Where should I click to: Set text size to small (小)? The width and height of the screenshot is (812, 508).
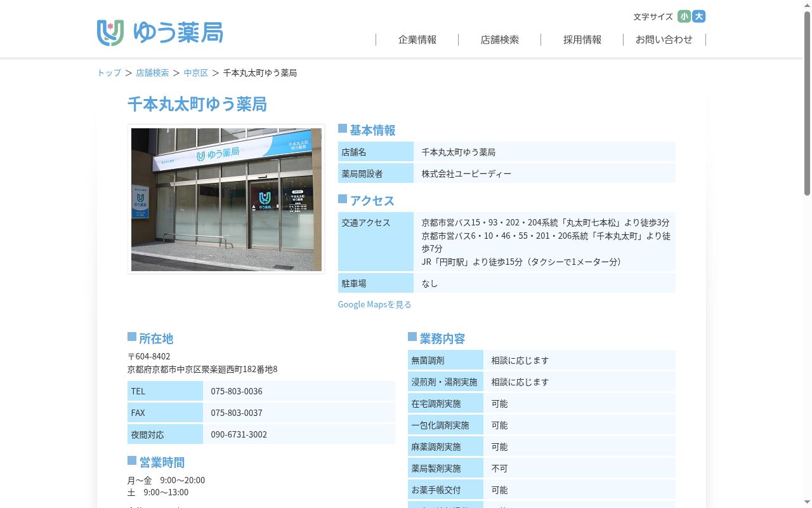click(x=684, y=17)
